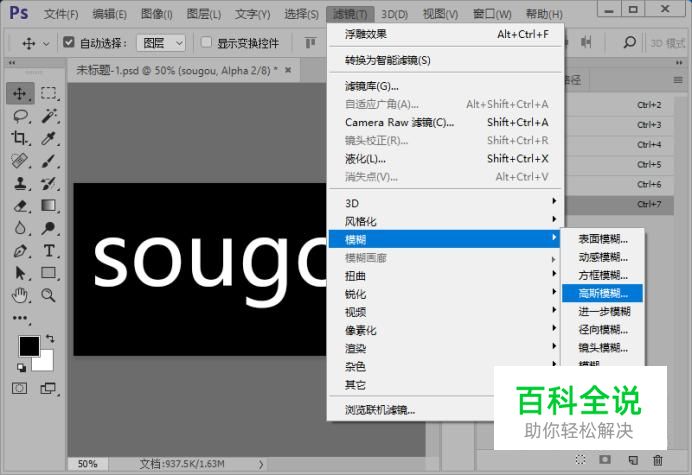
Task: Open the panel options menu icon
Action: (x=678, y=80)
